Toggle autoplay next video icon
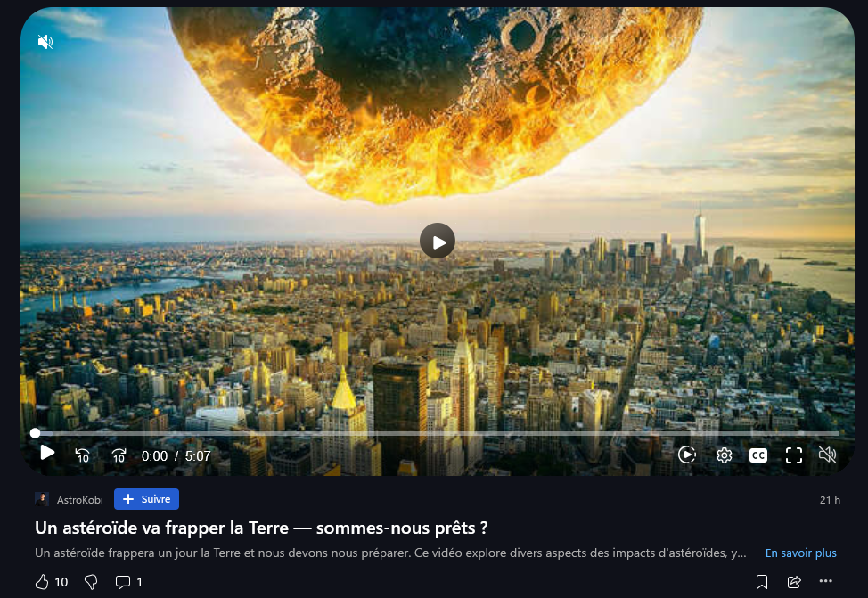The width and height of the screenshot is (868, 598). pyautogui.click(x=687, y=455)
